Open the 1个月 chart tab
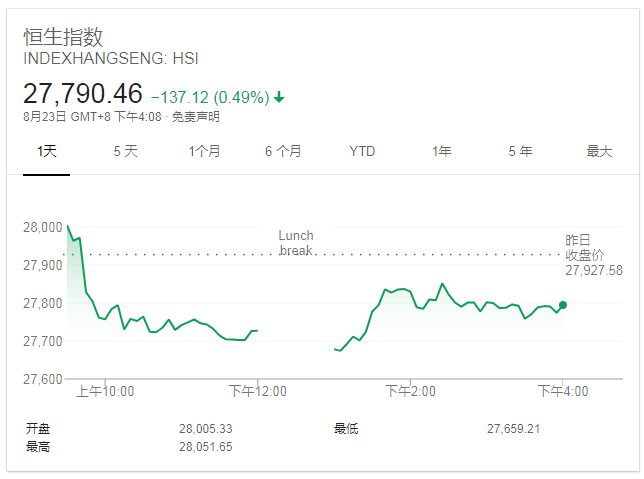The image size is (644, 479). pos(204,151)
